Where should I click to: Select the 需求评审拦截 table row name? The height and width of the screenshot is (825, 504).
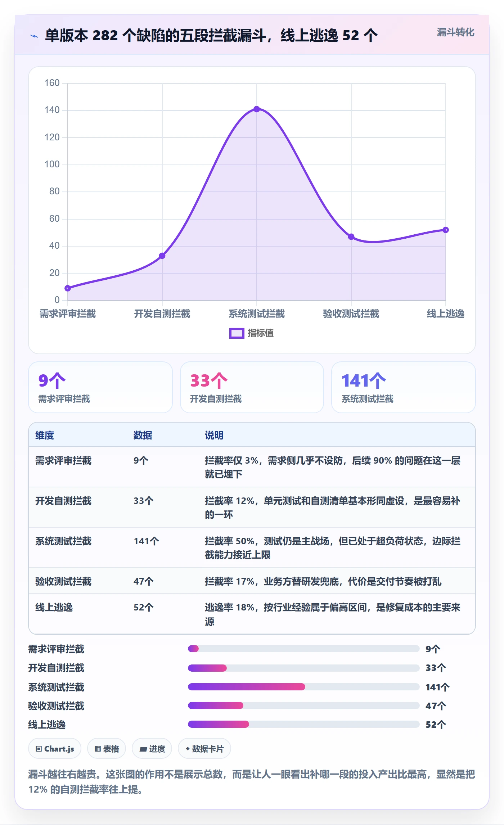(63, 460)
